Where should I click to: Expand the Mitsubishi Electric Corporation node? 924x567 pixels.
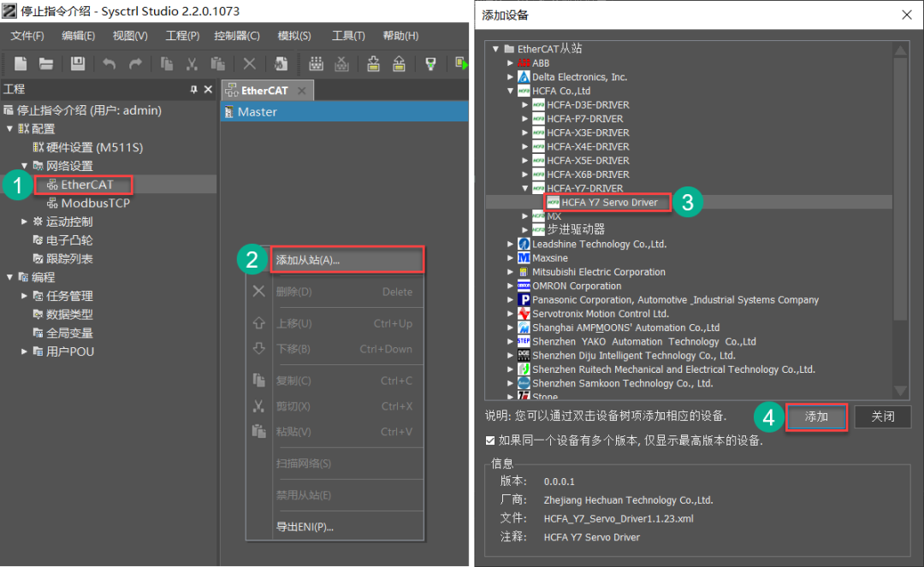pyautogui.click(x=510, y=272)
